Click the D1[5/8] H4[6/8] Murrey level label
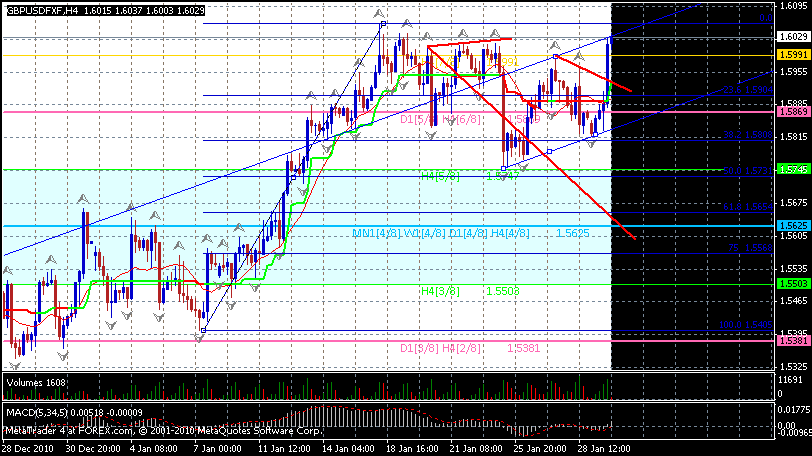812x456 pixels. (440, 120)
